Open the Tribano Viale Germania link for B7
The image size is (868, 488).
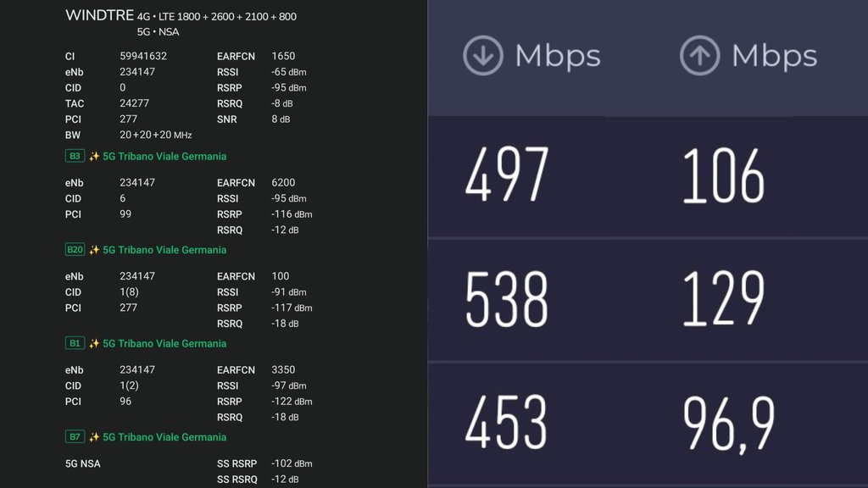point(164,437)
